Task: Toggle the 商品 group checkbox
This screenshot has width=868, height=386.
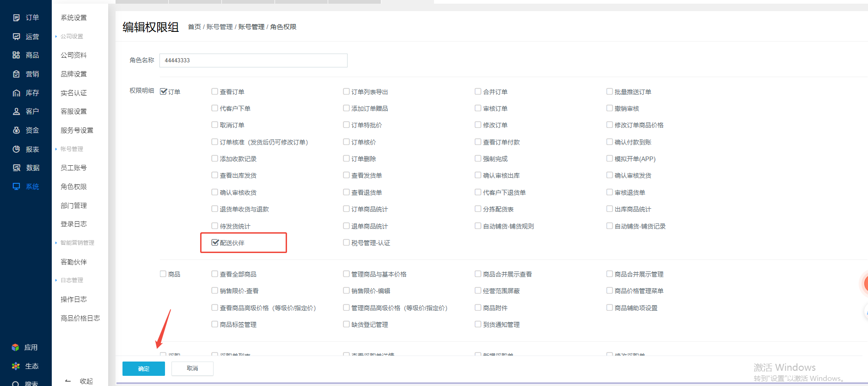Action: (x=163, y=274)
